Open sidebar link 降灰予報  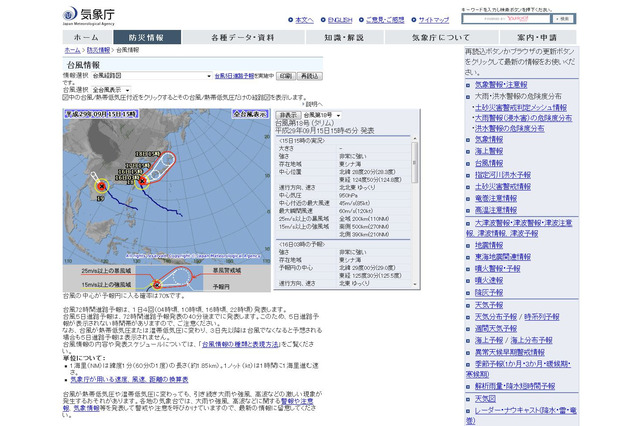tap(489, 293)
